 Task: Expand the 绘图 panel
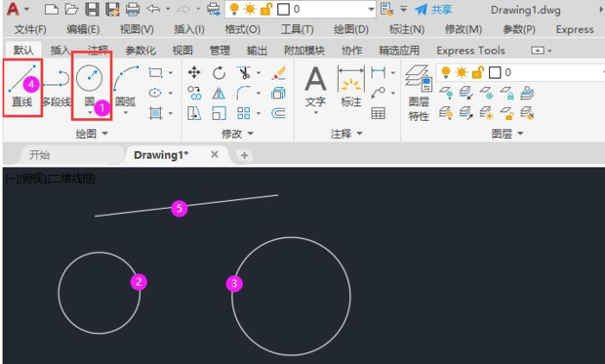coord(92,134)
